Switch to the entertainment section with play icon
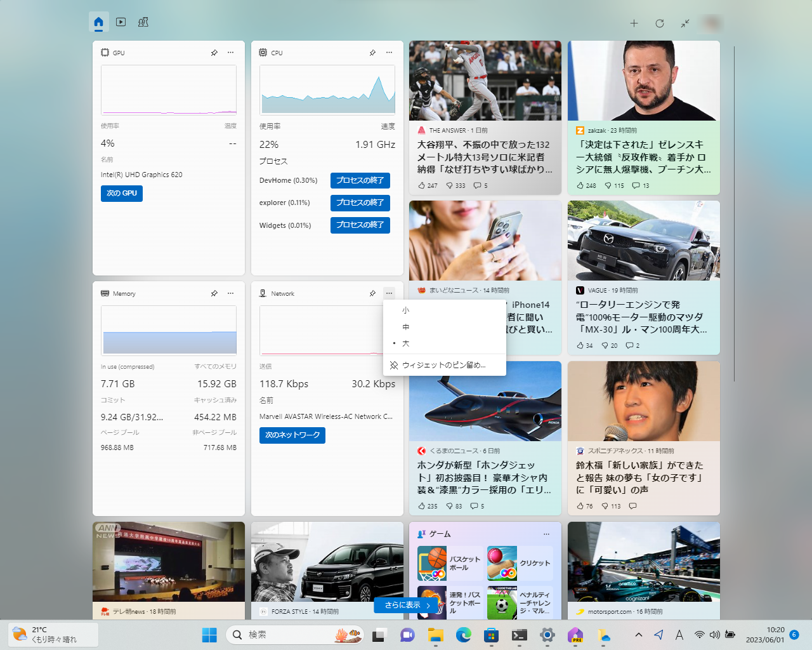This screenshot has height=650, width=812. (121, 22)
